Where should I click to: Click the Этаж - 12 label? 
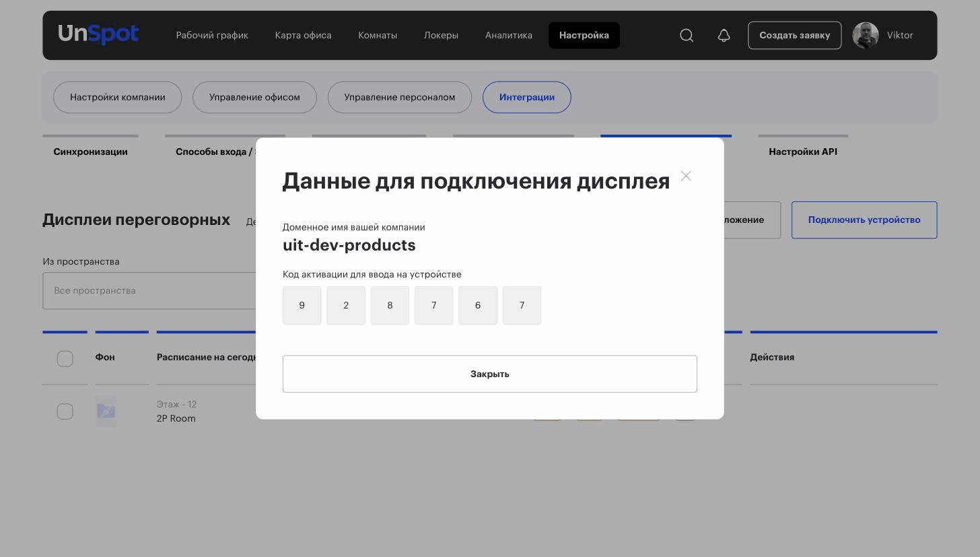pos(176,404)
